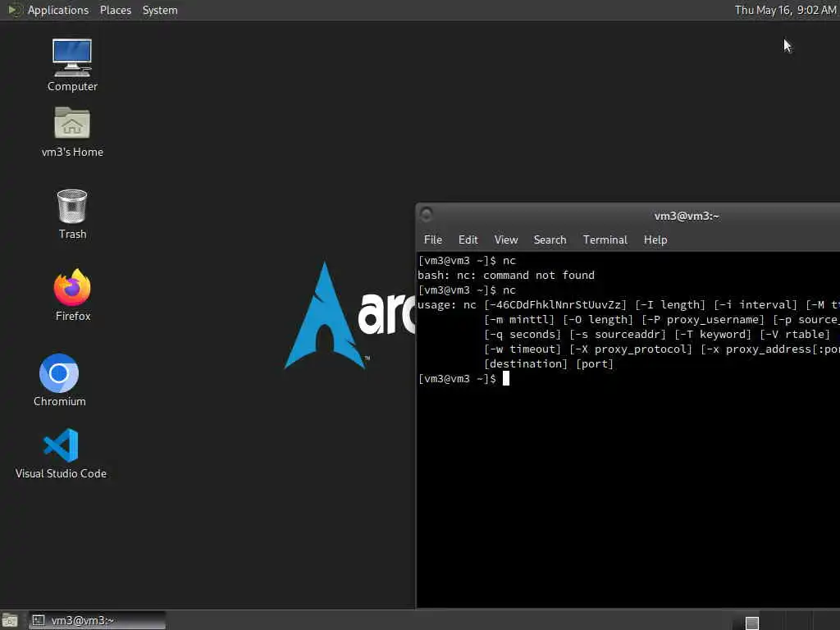The height and width of the screenshot is (630, 840).
Task: Open the System menu
Action: tap(160, 10)
